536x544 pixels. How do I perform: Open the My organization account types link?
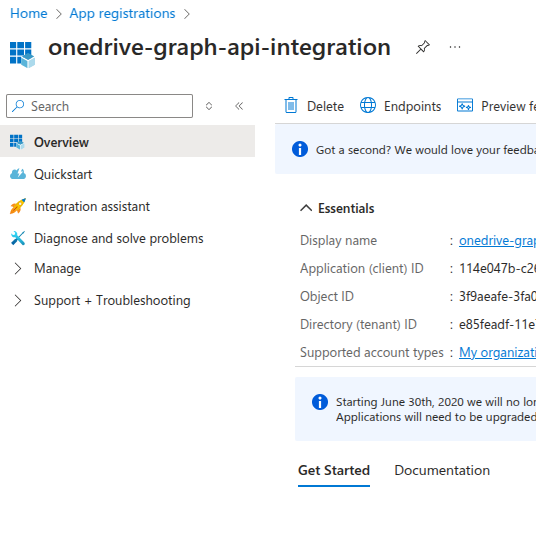[497, 352]
